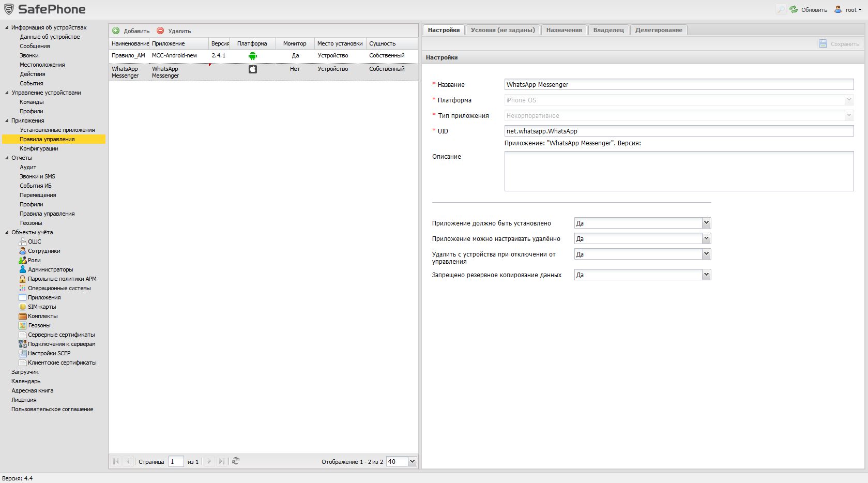Image resolution: width=868 pixels, height=483 pixels.
Task: Switch to the Владелец tab
Action: tap(608, 30)
